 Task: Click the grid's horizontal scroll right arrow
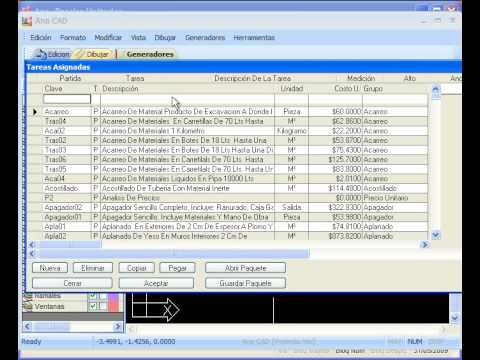click(425, 245)
